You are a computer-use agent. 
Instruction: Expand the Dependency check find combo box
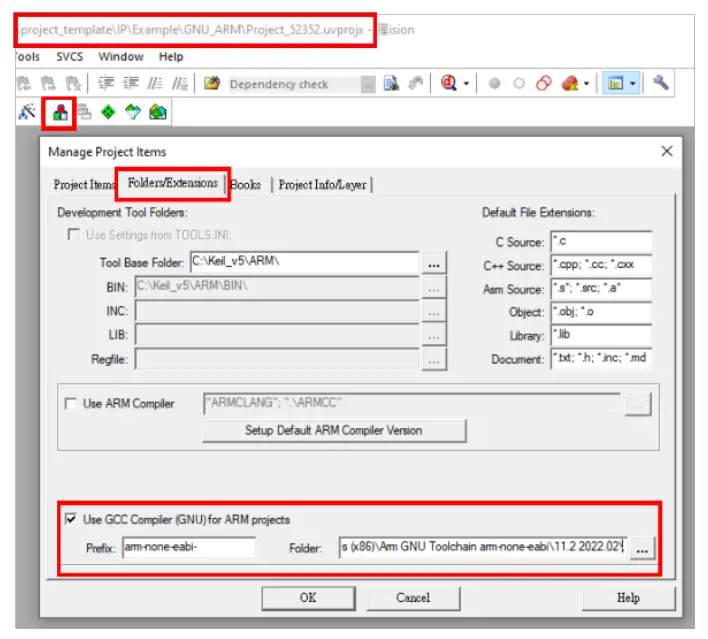pyautogui.click(x=368, y=84)
